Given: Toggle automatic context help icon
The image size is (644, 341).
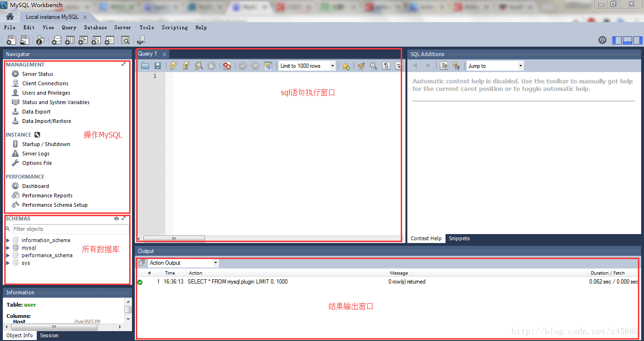Looking at the screenshot, I should click(456, 66).
